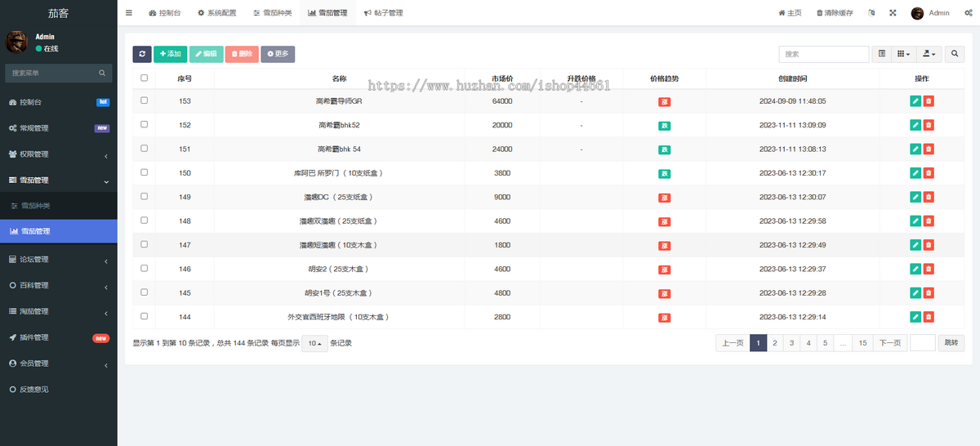The width and height of the screenshot is (980, 446).
Task: Toggle the table card view icon
Action: click(882, 54)
